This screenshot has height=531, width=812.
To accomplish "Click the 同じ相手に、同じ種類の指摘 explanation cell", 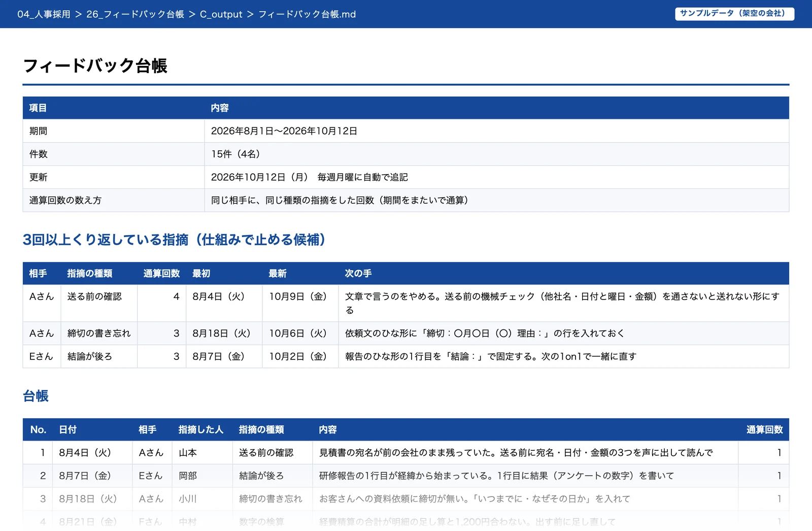I will point(497,200).
